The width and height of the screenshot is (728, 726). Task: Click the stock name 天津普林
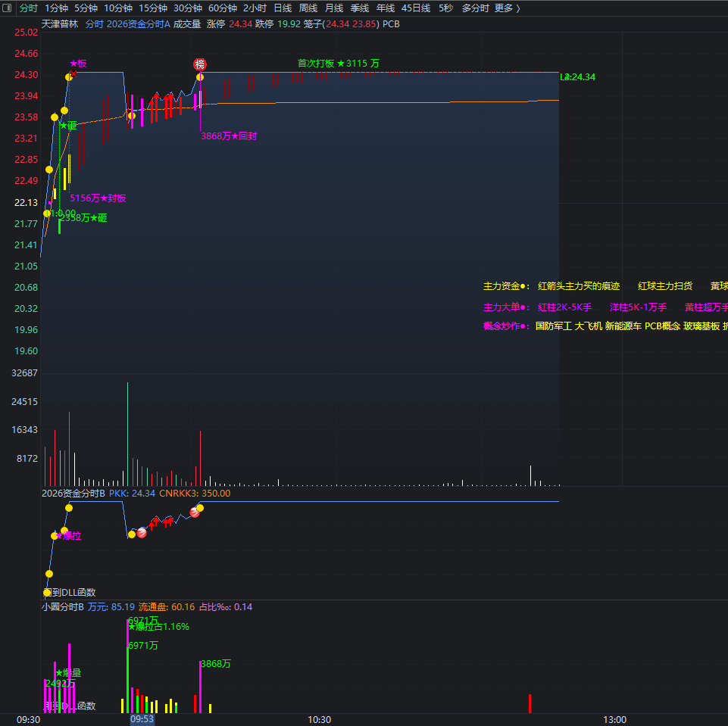[x=60, y=24]
